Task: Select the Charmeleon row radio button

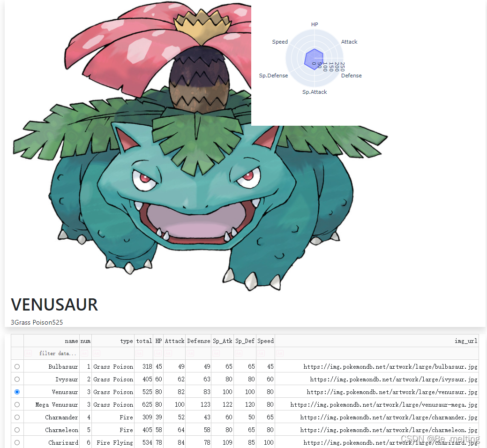Action: tap(17, 430)
